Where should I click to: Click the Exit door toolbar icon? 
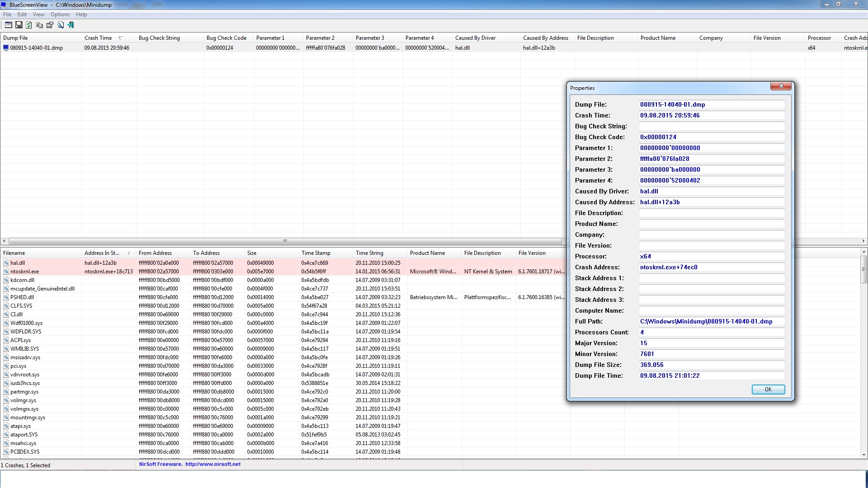[x=71, y=25]
